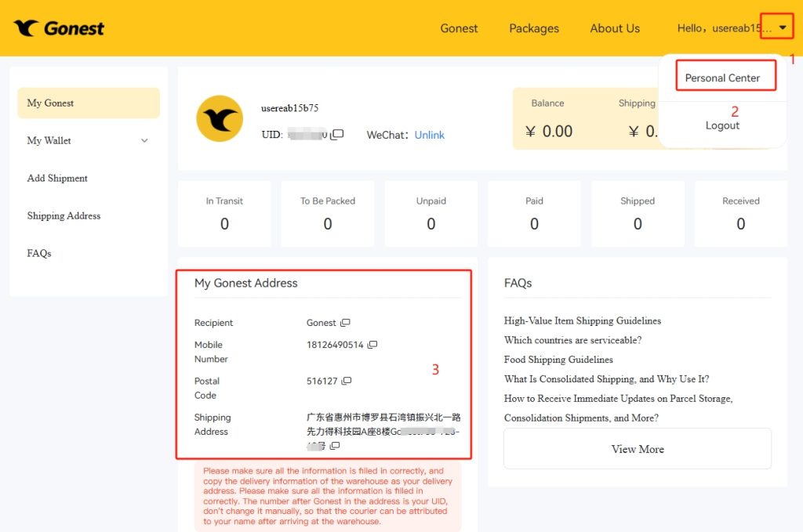The height and width of the screenshot is (532, 803).
Task: Click the Hello greeting in the header
Action: point(724,28)
